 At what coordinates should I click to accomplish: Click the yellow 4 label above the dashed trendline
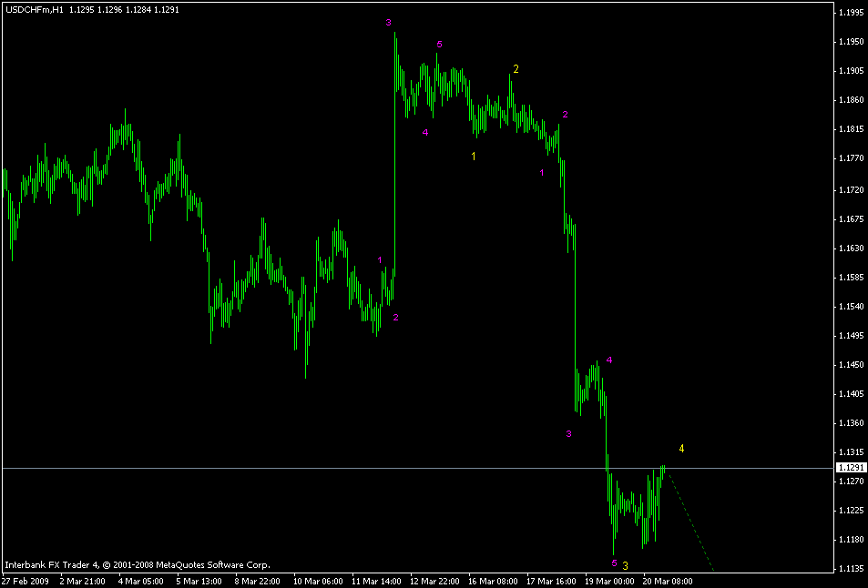(x=682, y=448)
